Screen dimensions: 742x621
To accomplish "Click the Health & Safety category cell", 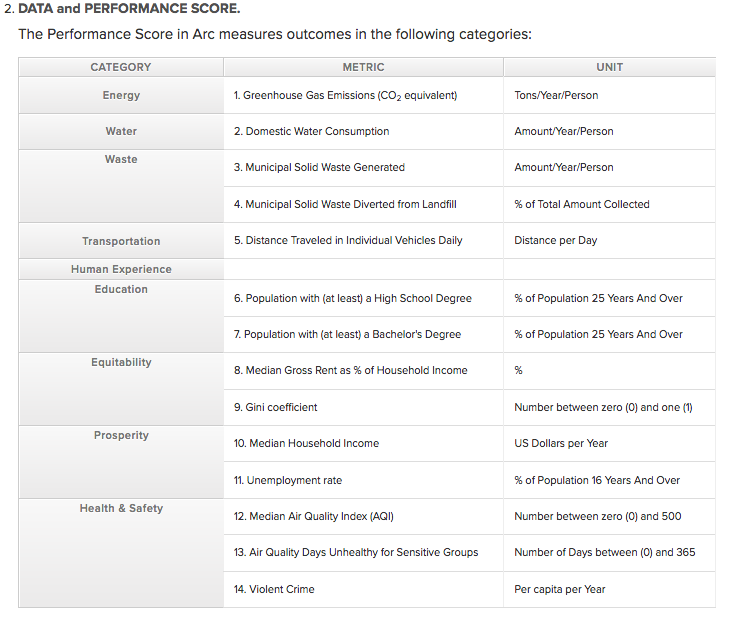I will click(x=121, y=508).
